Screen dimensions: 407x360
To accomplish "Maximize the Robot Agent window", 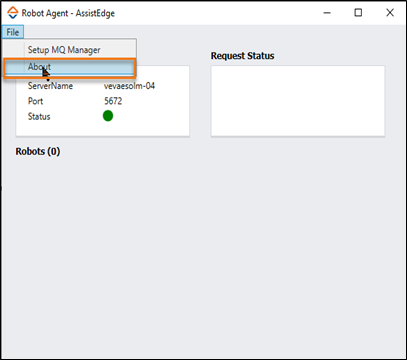I will [358, 13].
